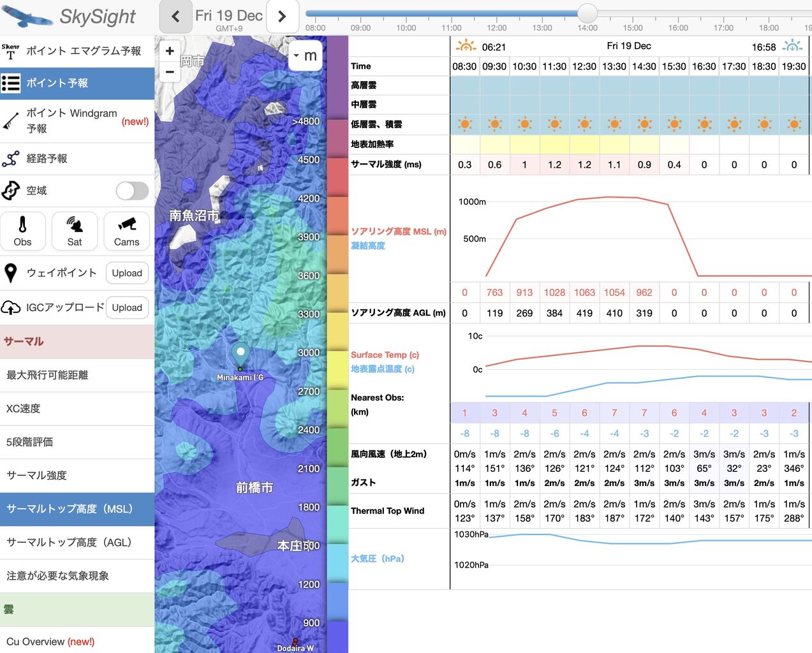Image resolution: width=812 pixels, height=653 pixels.
Task: Click the Minakami map marker
Action: click(240, 355)
